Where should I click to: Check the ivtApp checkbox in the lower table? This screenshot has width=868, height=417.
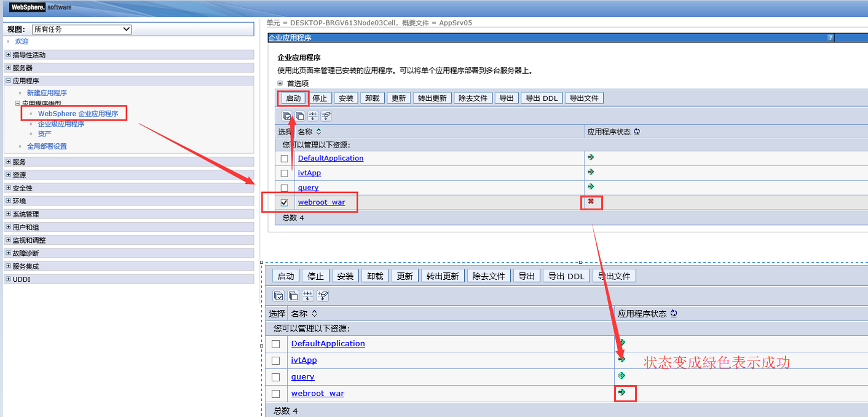click(275, 360)
